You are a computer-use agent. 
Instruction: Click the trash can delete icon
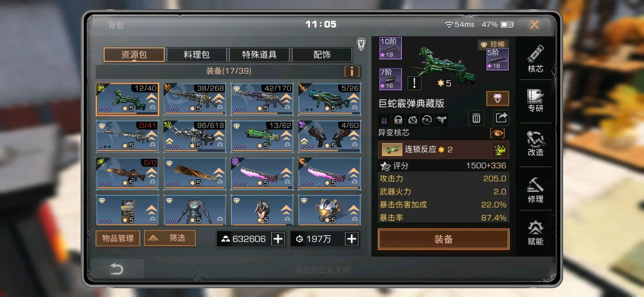476,118
